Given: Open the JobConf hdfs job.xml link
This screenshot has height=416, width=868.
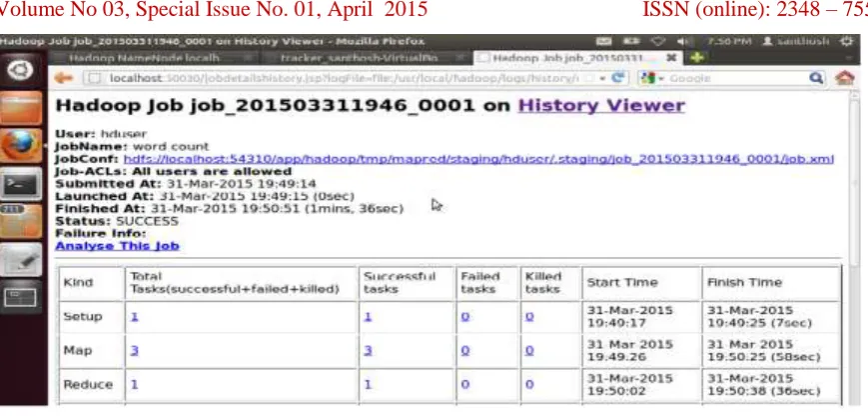Looking at the screenshot, I should [478, 159].
